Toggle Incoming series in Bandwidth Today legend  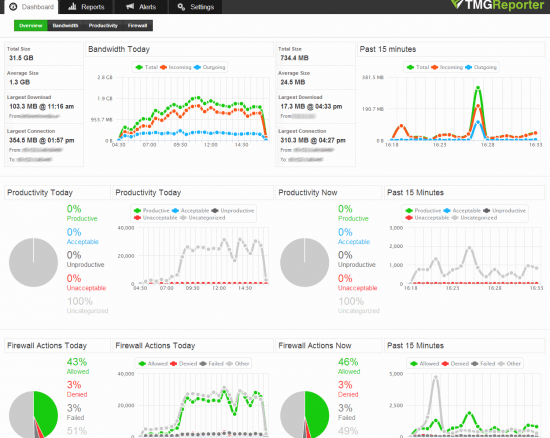point(176,67)
